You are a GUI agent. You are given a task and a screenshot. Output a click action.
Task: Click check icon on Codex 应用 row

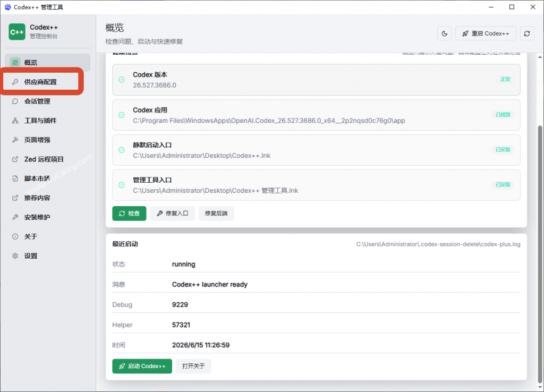pyautogui.click(x=122, y=115)
